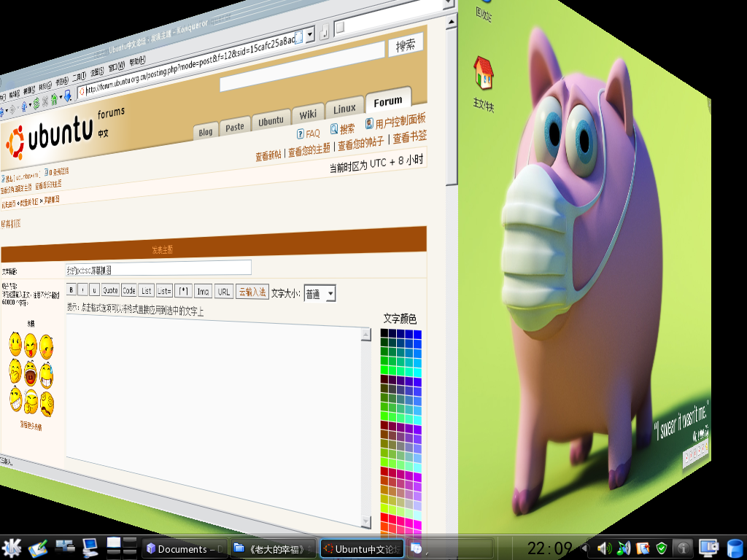Switch to the Paste tab
Image resolution: width=747 pixels, height=560 pixels.
click(234, 127)
